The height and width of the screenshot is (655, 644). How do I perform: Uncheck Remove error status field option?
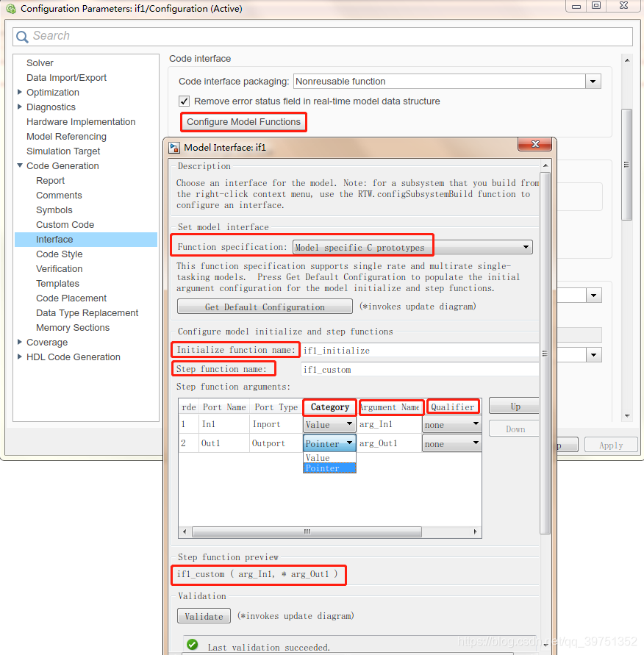183,101
